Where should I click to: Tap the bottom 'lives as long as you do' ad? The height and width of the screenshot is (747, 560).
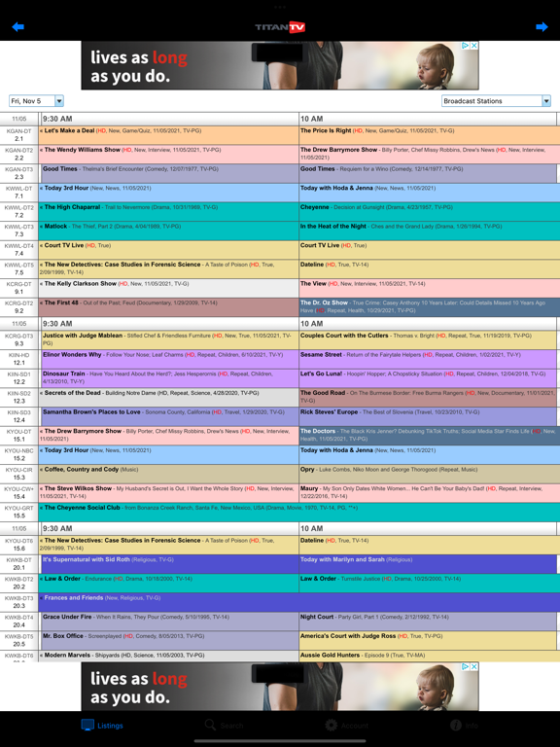(x=280, y=687)
